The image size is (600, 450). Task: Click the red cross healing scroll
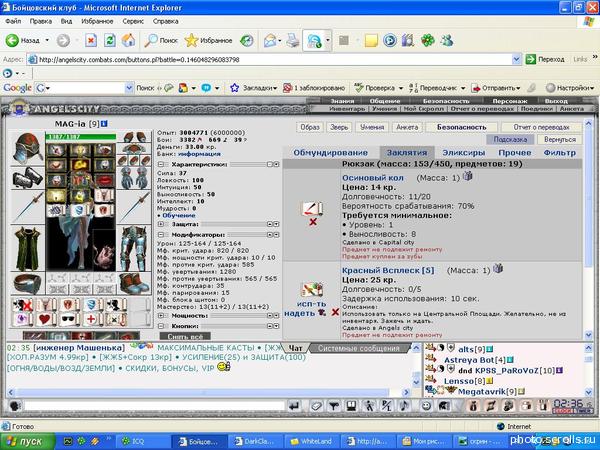pos(91,319)
